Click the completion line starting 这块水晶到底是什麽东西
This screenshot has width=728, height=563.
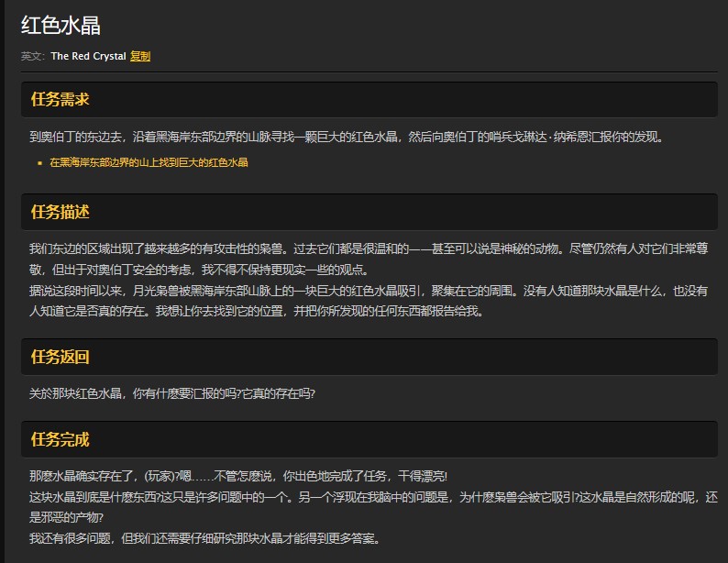(367, 497)
